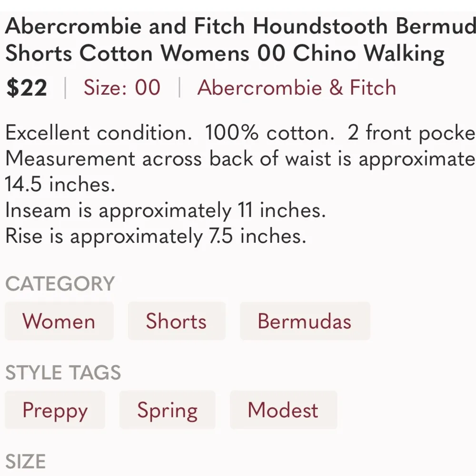Open the Modest style tag

pos(283,410)
